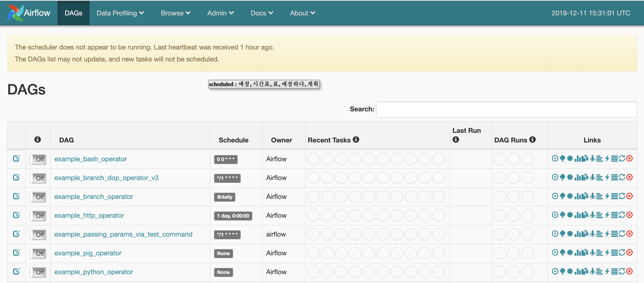Trigger the example_bash_operator DAG with play icon

(555, 158)
